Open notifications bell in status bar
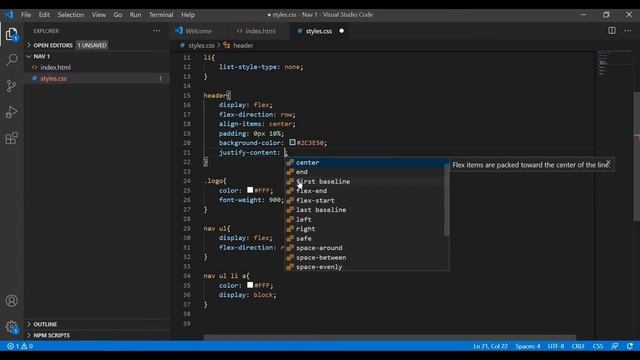The height and width of the screenshot is (360, 640). click(630, 346)
